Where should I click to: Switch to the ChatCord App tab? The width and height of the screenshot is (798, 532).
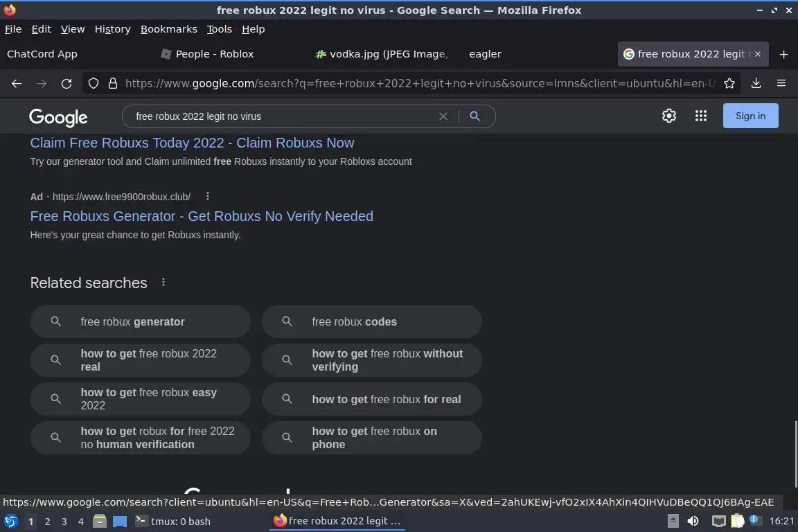(76, 54)
